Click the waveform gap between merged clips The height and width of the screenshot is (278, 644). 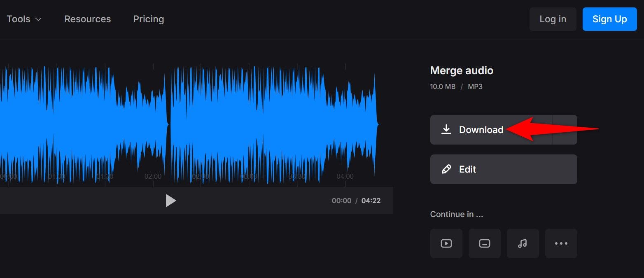coord(168,124)
